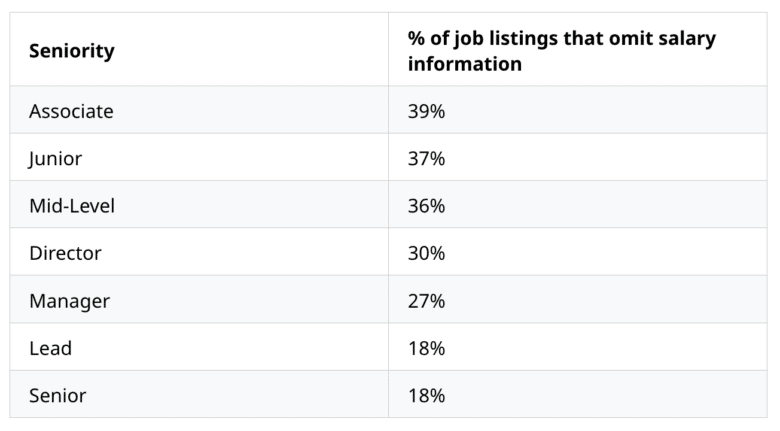This screenshot has height=431, width=780.
Task: Select the 27% Manager percentage
Action: [426, 301]
